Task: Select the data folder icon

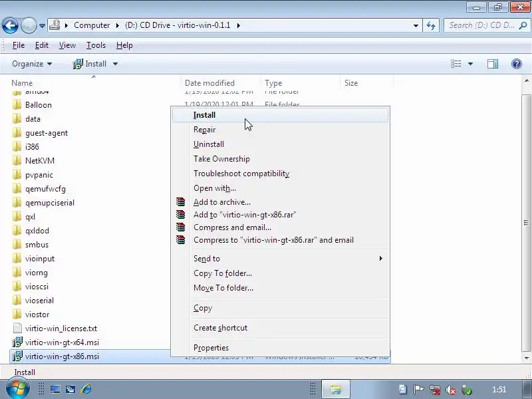Action: coord(17,119)
